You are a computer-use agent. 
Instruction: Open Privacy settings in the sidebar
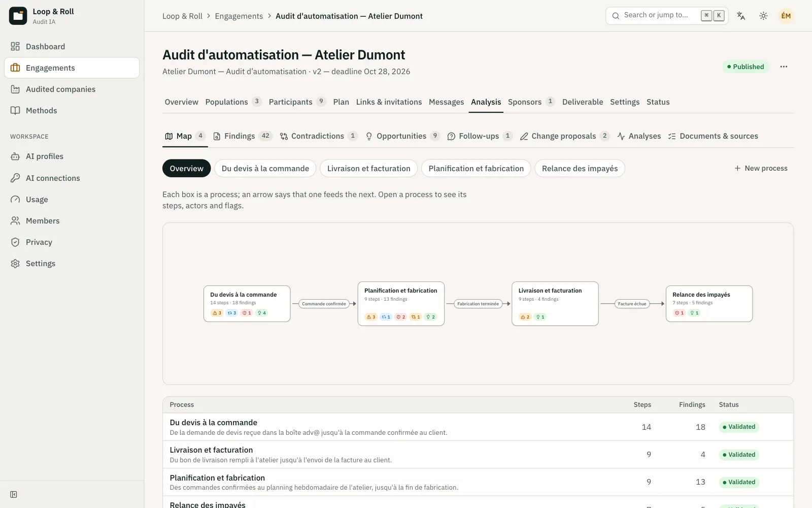(x=72, y=242)
